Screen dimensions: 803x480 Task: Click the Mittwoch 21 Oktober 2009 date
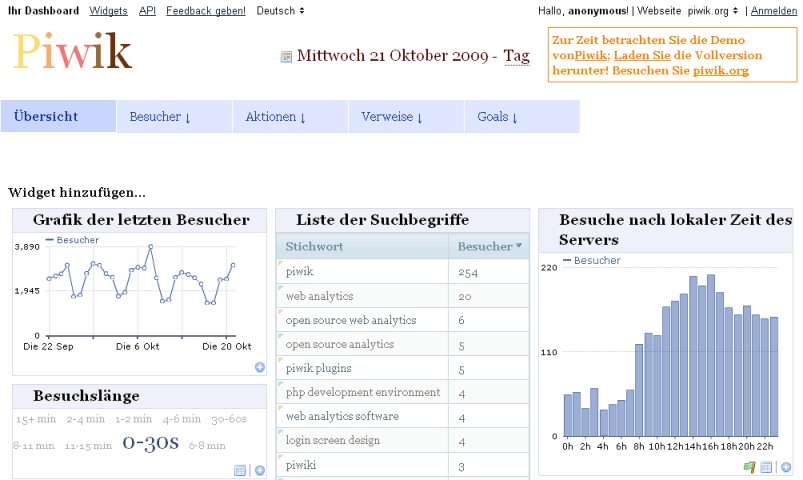(393, 55)
